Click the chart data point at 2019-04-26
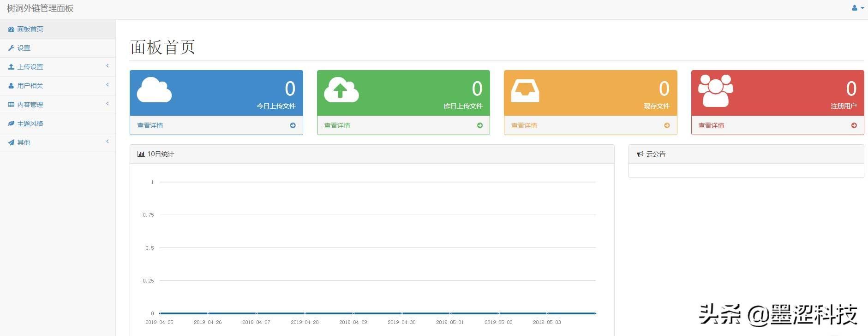 [x=208, y=313]
